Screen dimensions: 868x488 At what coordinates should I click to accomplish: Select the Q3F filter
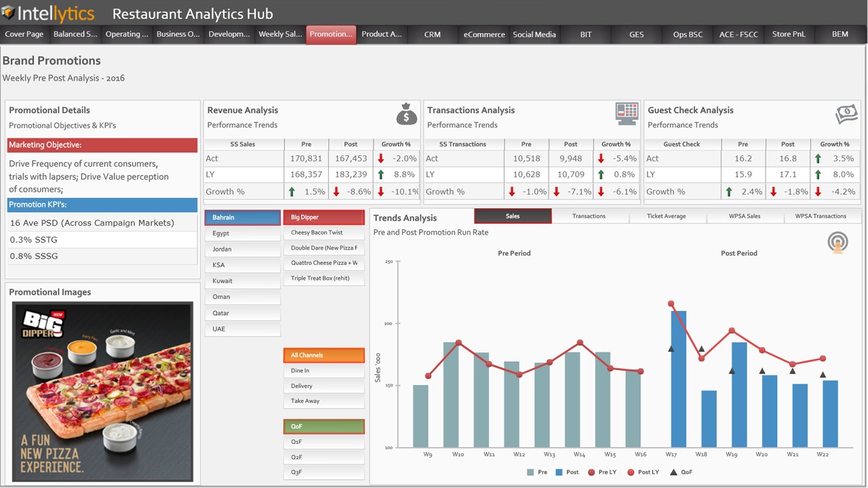pyautogui.click(x=323, y=472)
